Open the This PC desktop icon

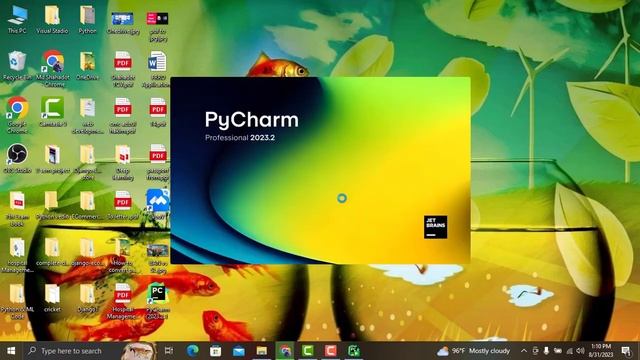17,19
